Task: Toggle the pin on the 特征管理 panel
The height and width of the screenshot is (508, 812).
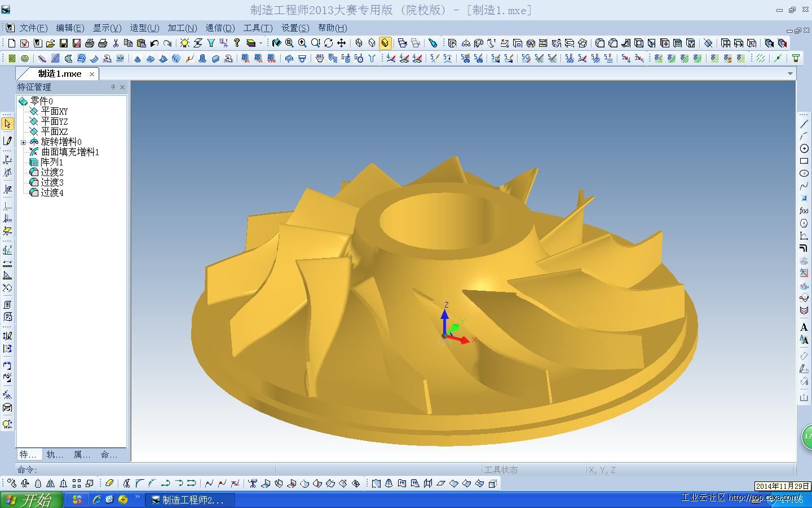Action: (x=113, y=87)
